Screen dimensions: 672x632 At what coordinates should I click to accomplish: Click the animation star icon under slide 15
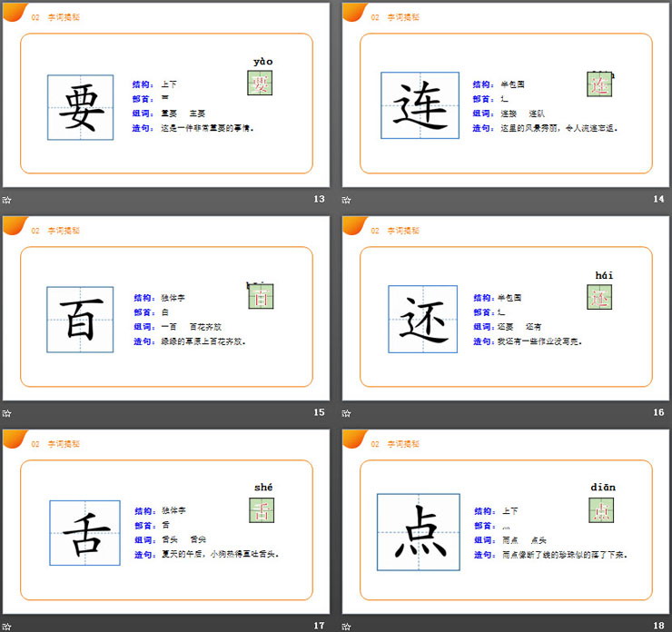(x=7, y=413)
